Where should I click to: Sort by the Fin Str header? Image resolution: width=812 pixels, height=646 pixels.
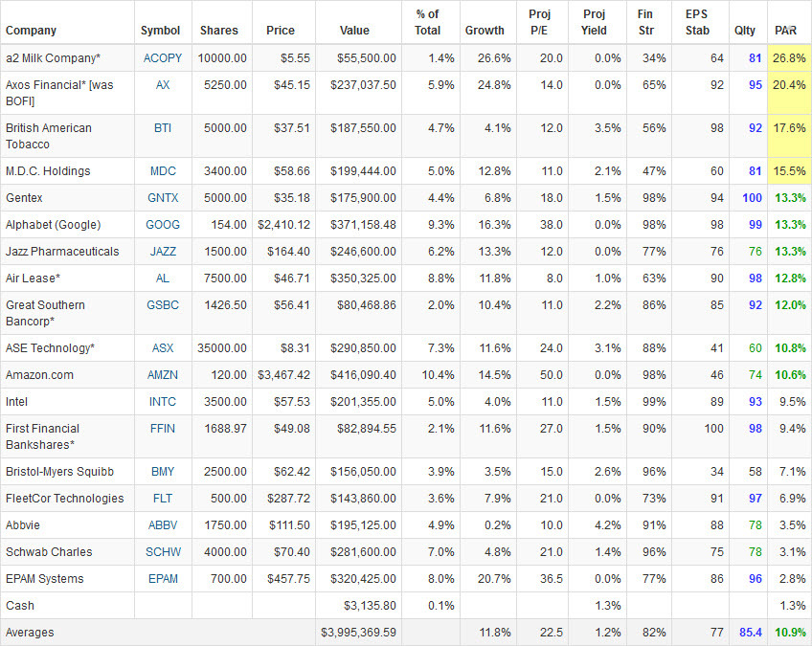pyautogui.click(x=645, y=22)
